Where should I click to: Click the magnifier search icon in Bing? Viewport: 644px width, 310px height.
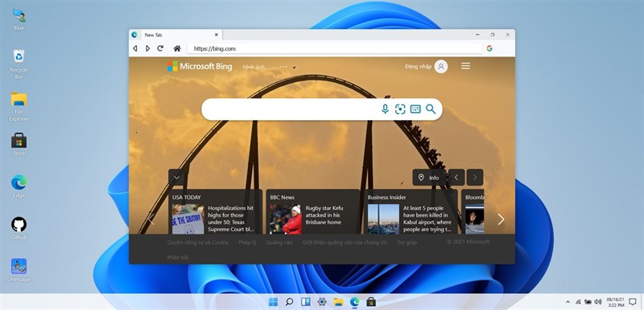point(431,109)
